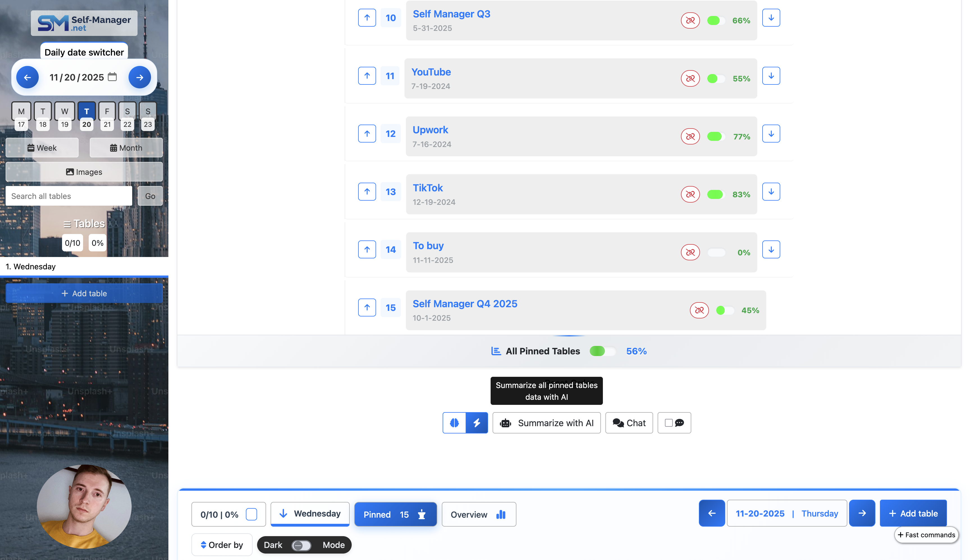Go to the next day with the sidebar arrow
This screenshot has width=970, height=560.
tap(140, 77)
